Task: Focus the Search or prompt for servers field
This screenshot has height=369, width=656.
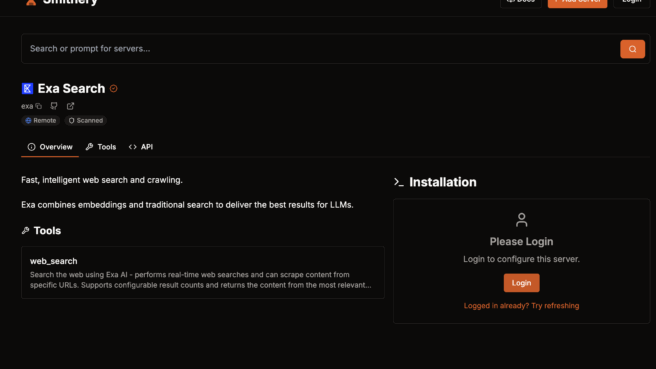Action: [x=320, y=49]
